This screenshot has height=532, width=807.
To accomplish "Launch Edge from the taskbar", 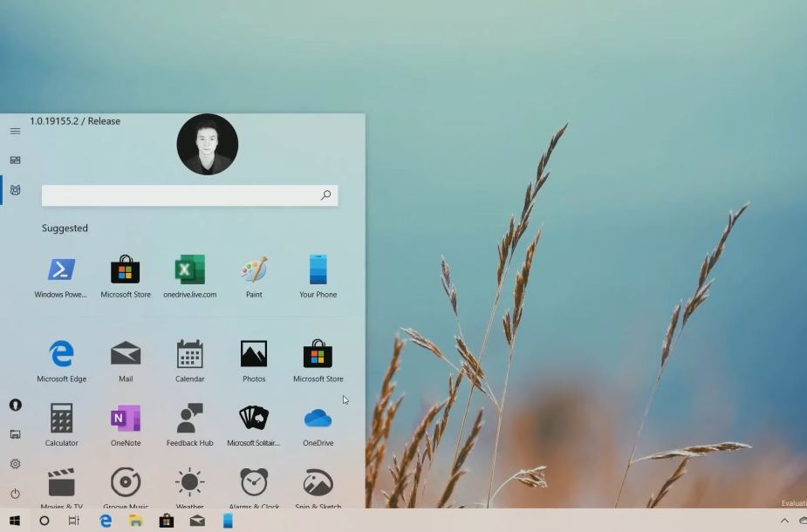I will [106, 521].
